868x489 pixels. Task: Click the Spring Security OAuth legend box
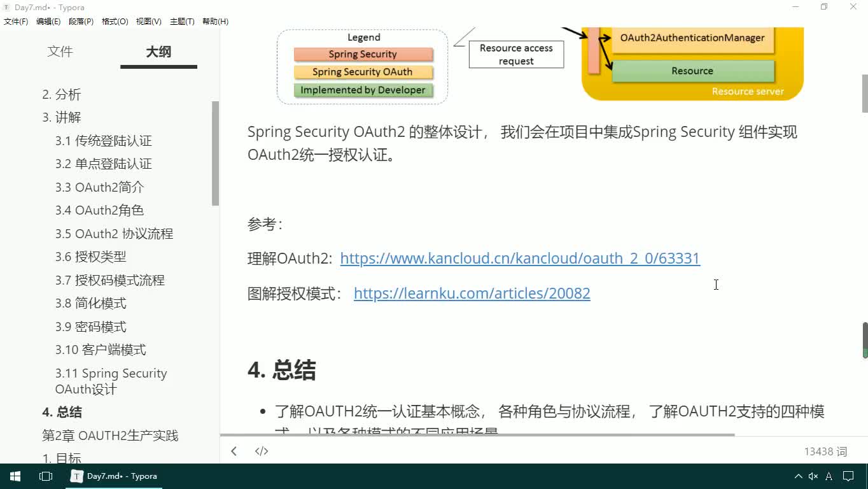pos(363,72)
